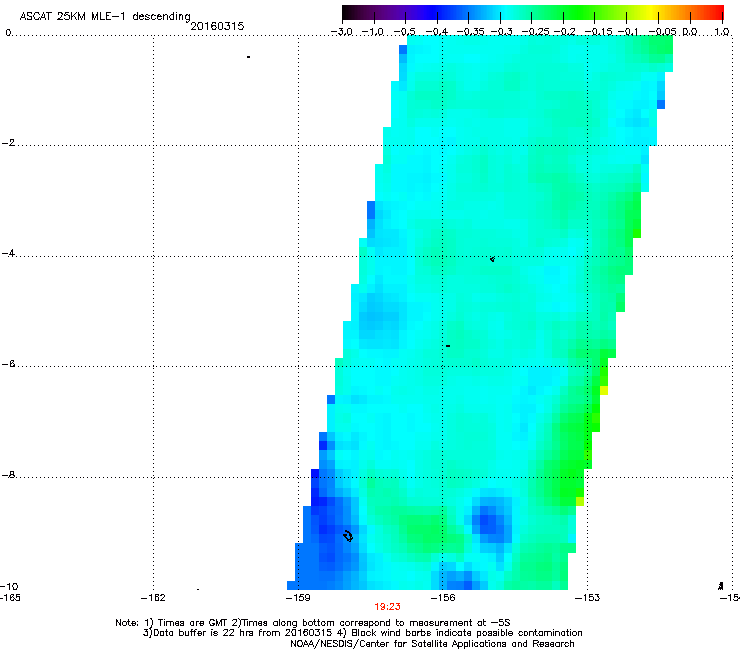740x650 pixels.
Task: Click the black wind barb in the dark blue patch
Action: (348, 536)
